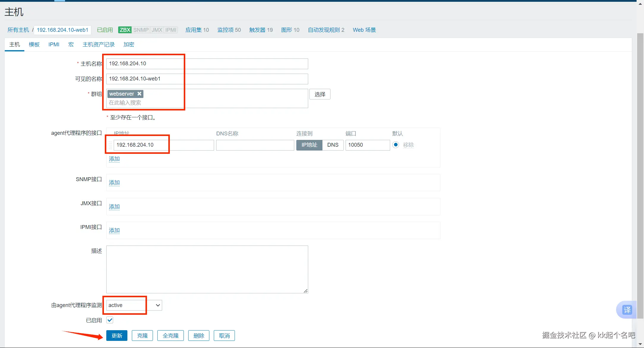Click the JMX availability badge

157,30
